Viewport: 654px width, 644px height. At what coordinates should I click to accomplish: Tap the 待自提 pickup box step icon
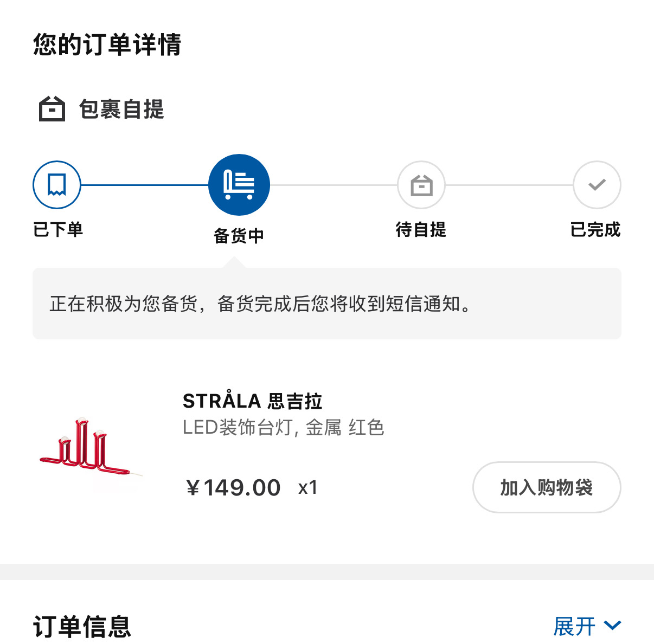point(421,185)
